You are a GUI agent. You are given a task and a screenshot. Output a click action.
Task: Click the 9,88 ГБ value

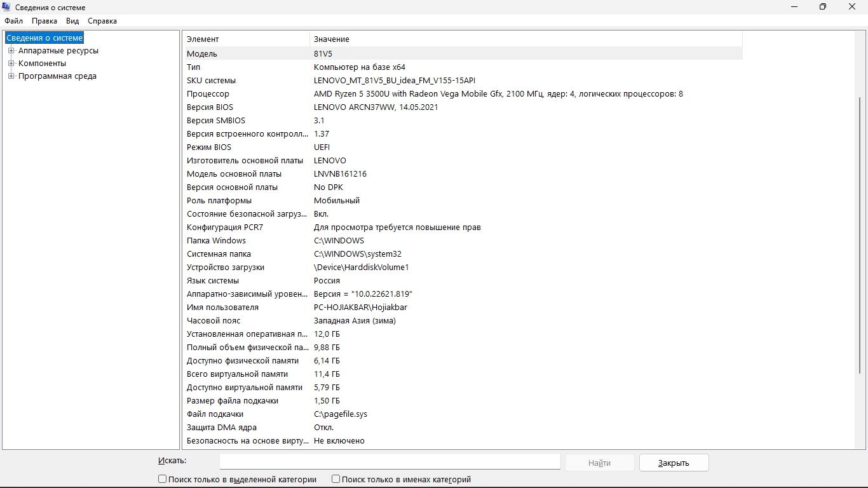click(x=327, y=348)
